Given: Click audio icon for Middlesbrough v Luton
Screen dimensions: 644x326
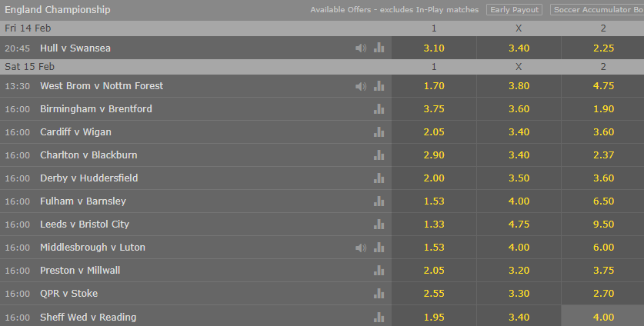Looking at the screenshot, I should (361, 248).
